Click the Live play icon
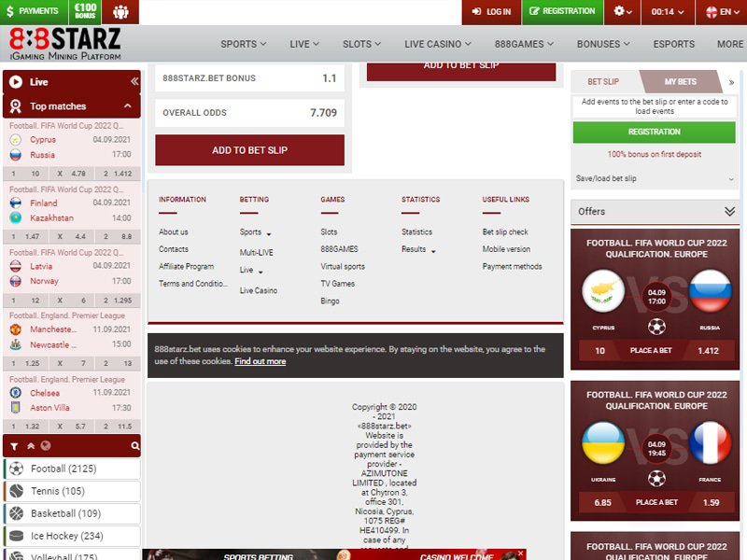Image resolution: width=747 pixels, height=560 pixels. (x=16, y=82)
